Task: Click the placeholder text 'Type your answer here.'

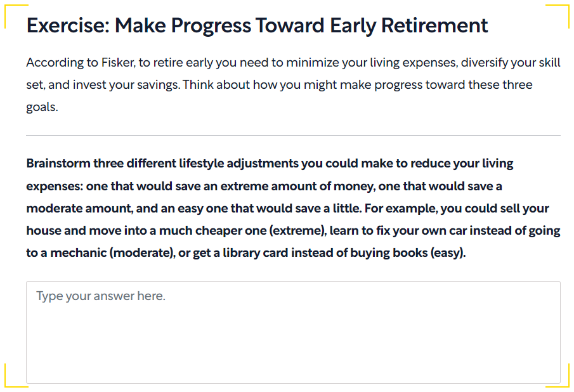Action: pos(101,296)
